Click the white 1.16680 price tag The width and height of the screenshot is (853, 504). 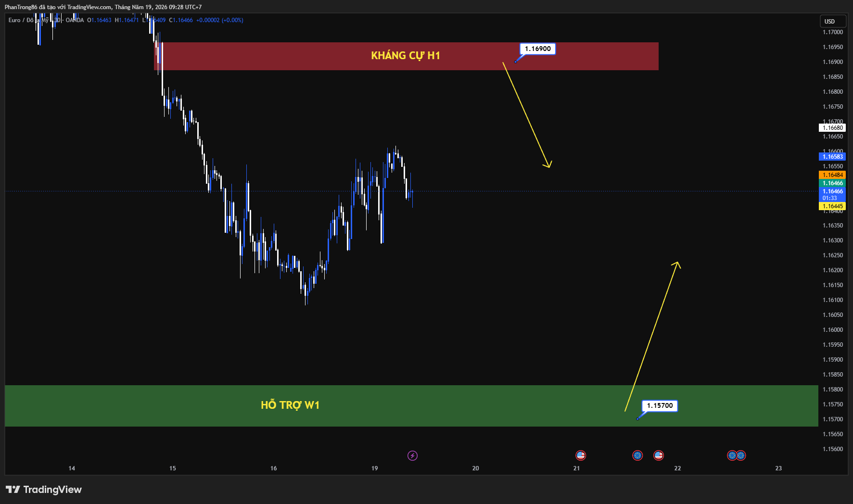click(832, 128)
